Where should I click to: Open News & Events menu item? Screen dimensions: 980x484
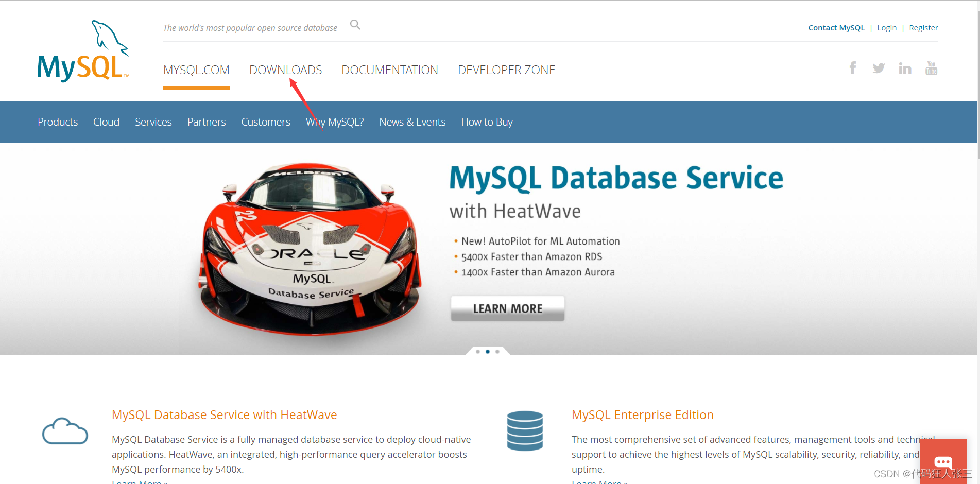click(412, 122)
